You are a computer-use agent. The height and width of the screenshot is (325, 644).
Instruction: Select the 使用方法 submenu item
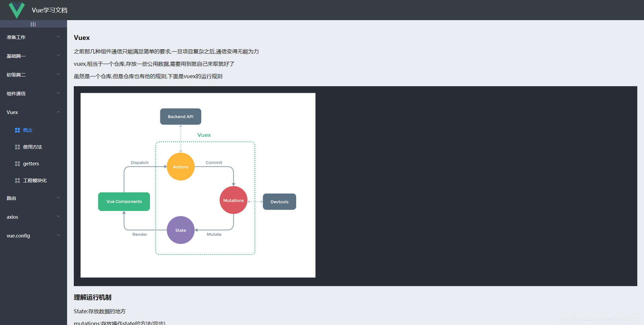pyautogui.click(x=34, y=147)
